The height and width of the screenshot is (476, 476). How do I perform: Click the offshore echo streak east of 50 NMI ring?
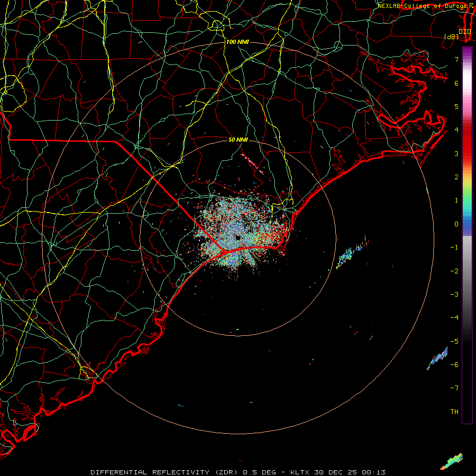352,253
